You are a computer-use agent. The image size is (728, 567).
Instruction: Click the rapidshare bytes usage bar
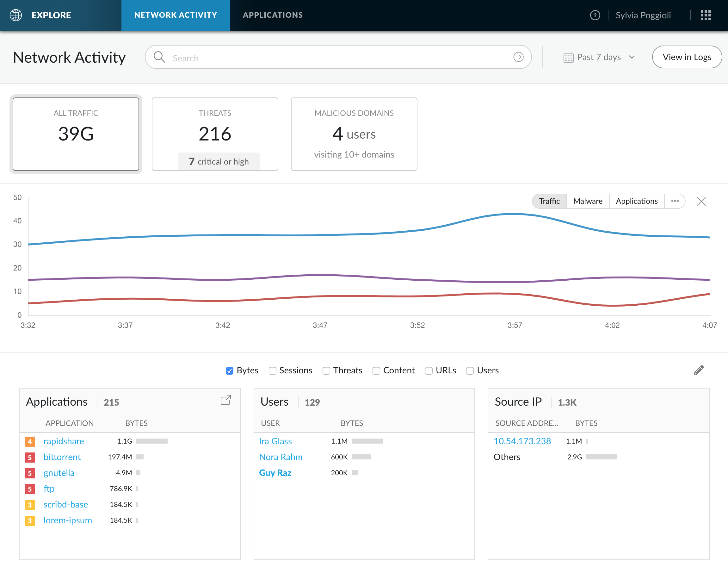click(x=152, y=441)
